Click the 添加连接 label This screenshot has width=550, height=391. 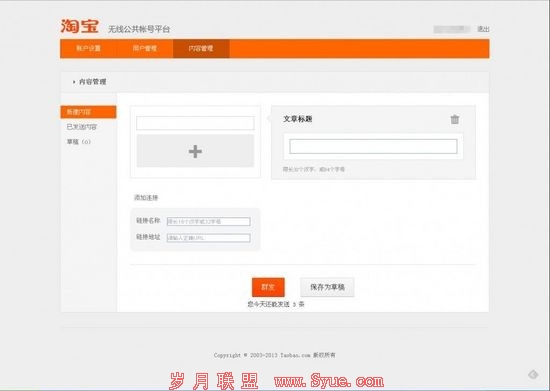pyautogui.click(x=146, y=197)
